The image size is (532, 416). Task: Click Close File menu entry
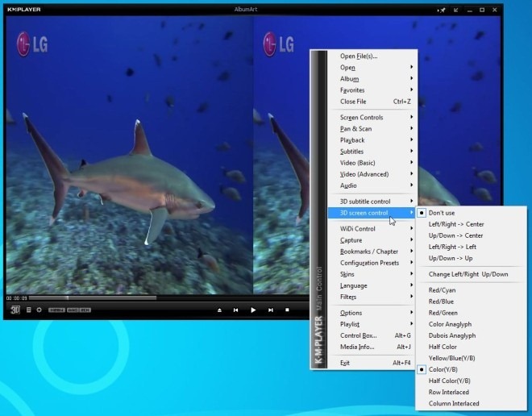(372, 102)
